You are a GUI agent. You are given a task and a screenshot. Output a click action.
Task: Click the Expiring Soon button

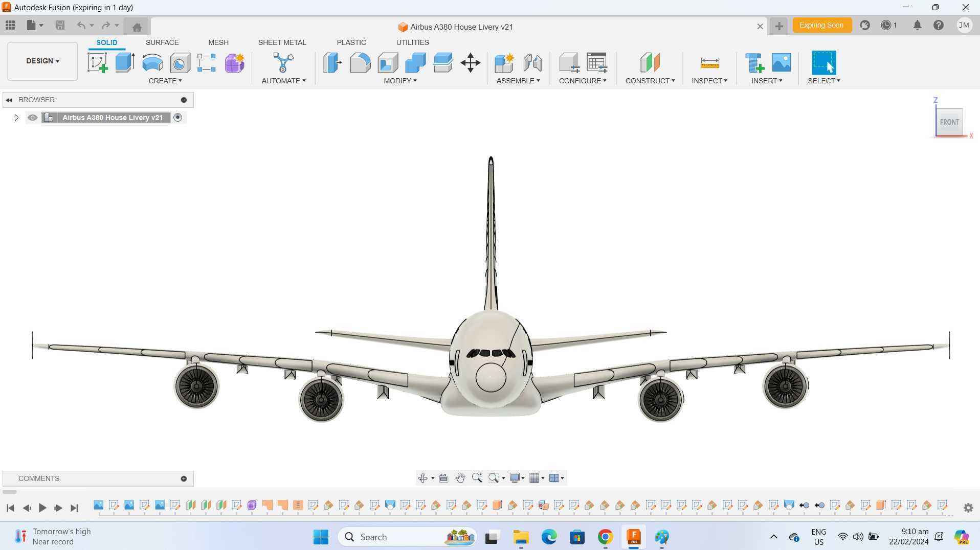[x=821, y=25]
